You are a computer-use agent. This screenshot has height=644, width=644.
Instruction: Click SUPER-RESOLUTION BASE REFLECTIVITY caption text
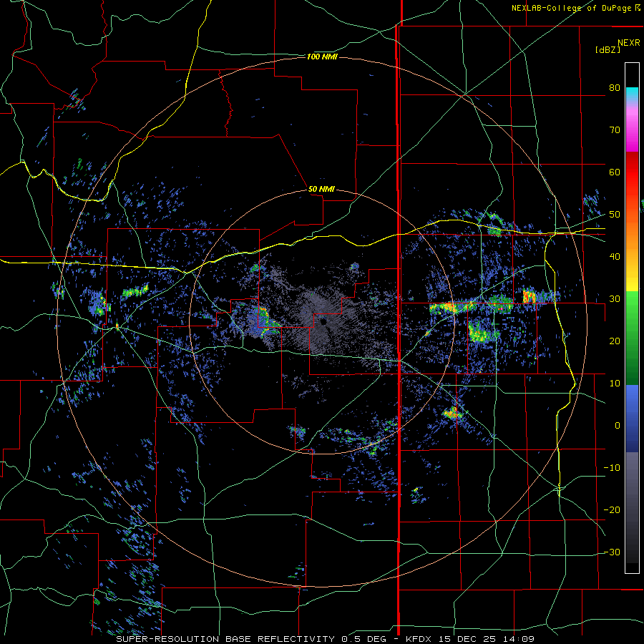225,639
